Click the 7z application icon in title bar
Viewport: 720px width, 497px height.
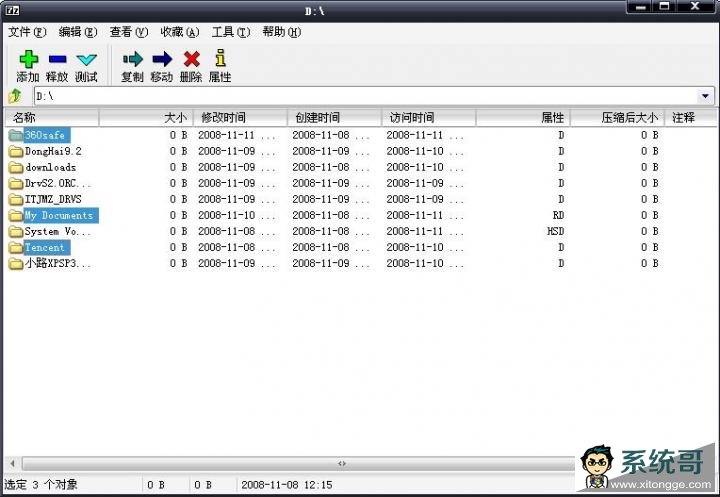12,10
